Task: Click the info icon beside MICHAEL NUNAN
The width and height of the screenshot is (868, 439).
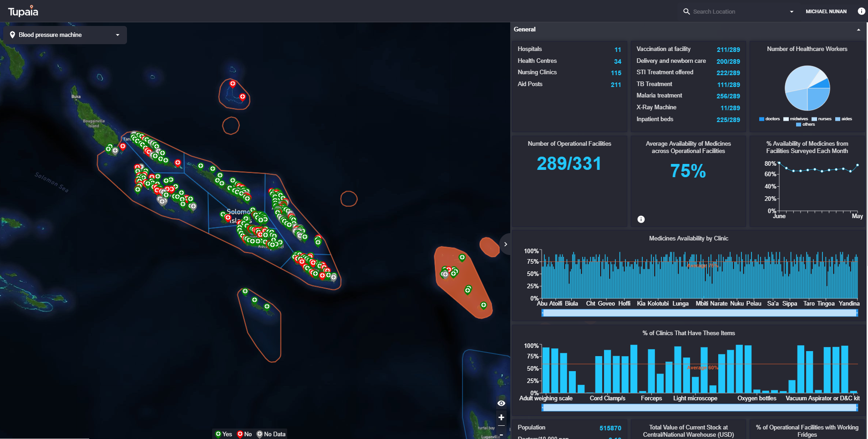Action: coord(861,11)
